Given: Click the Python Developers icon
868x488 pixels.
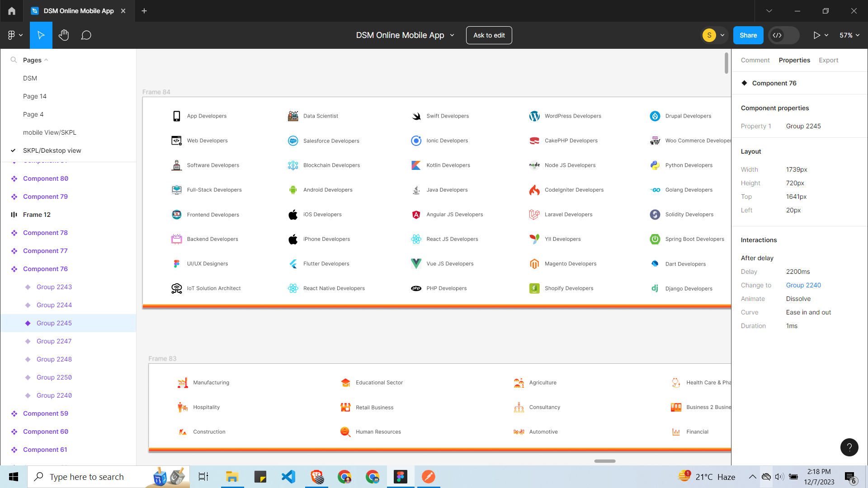Looking at the screenshot, I should [x=655, y=165].
